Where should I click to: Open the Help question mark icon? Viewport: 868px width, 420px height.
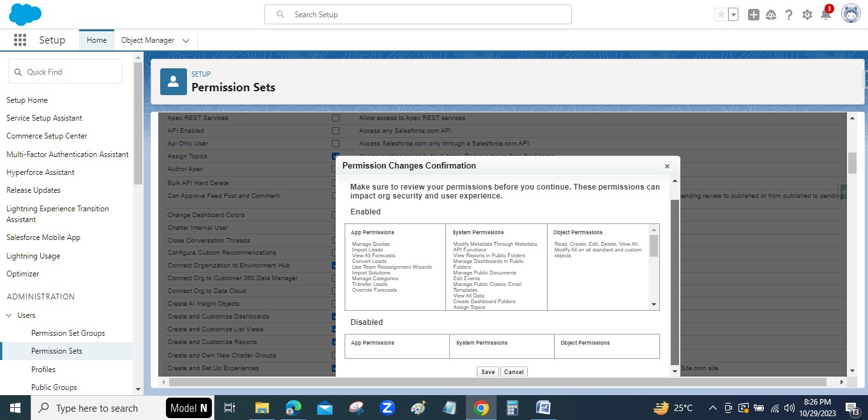(789, 15)
